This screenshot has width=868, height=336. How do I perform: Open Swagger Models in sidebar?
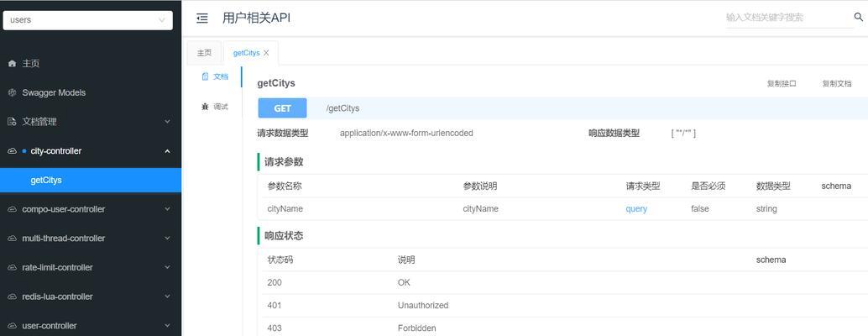[x=90, y=92]
